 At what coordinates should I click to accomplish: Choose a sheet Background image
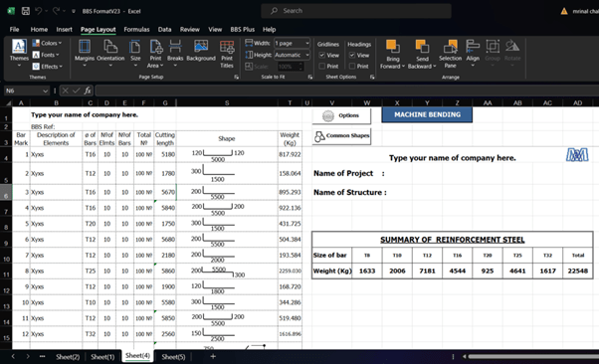201,51
